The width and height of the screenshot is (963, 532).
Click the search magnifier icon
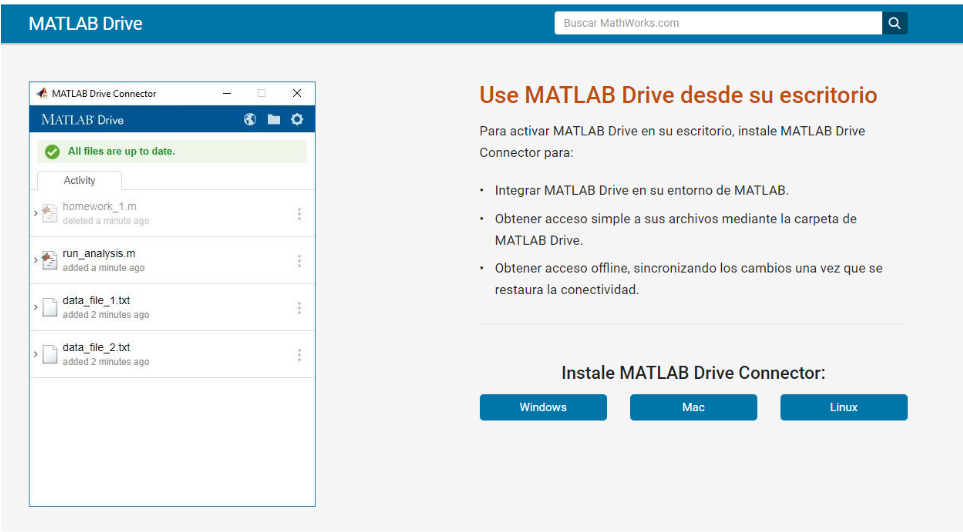pyautogui.click(x=895, y=23)
